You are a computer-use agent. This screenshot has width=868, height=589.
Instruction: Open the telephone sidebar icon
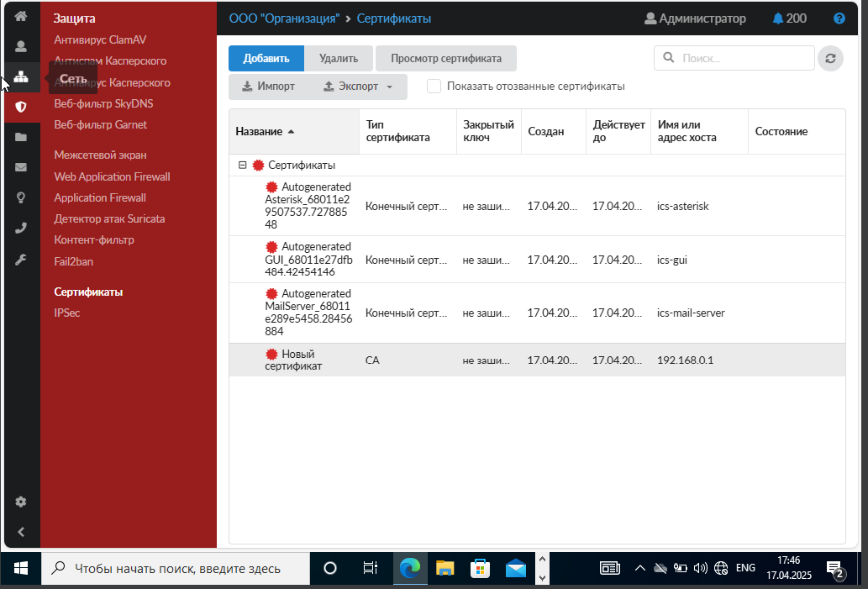[x=21, y=228]
